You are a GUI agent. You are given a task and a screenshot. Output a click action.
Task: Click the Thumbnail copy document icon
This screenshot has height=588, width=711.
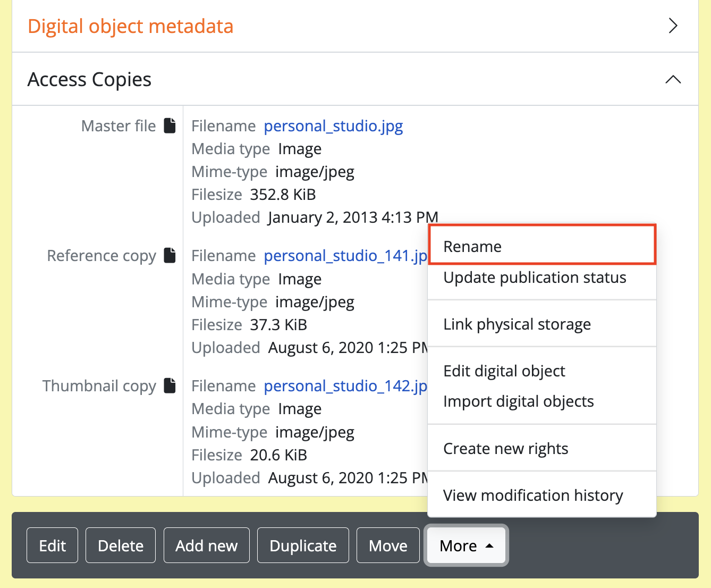[x=170, y=385]
